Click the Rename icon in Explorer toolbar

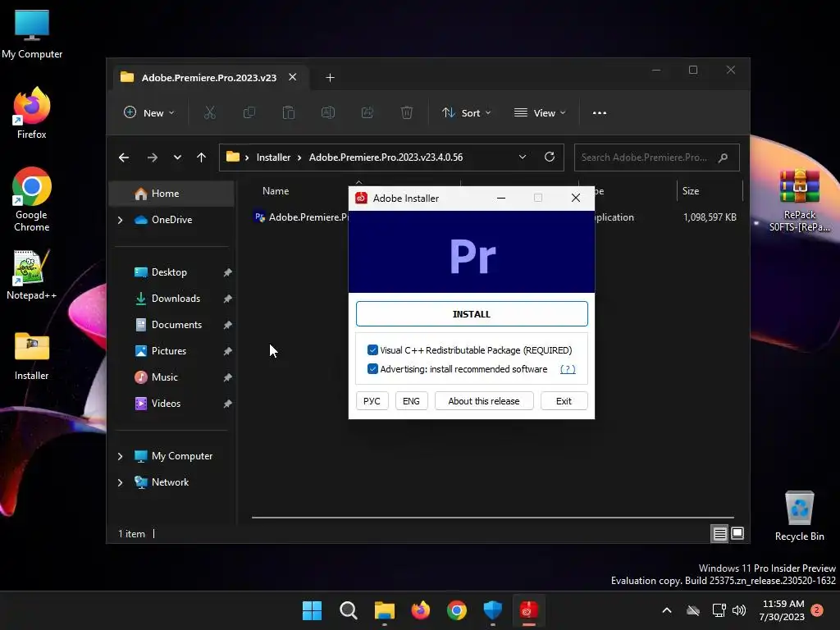click(x=328, y=113)
